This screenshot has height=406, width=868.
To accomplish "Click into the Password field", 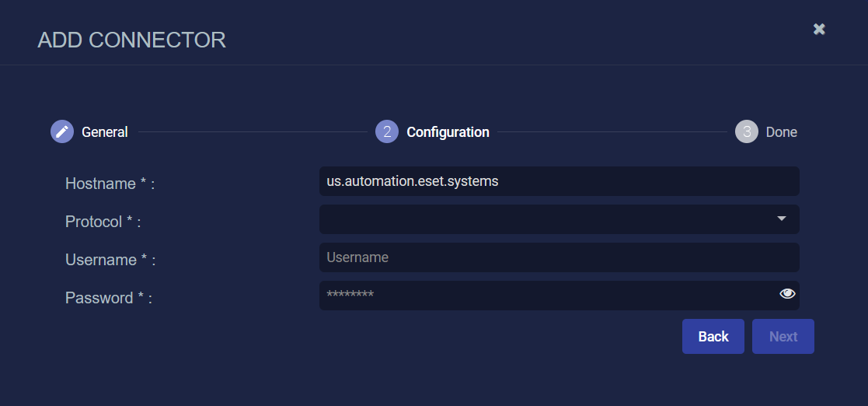I will pyautogui.click(x=544, y=295).
